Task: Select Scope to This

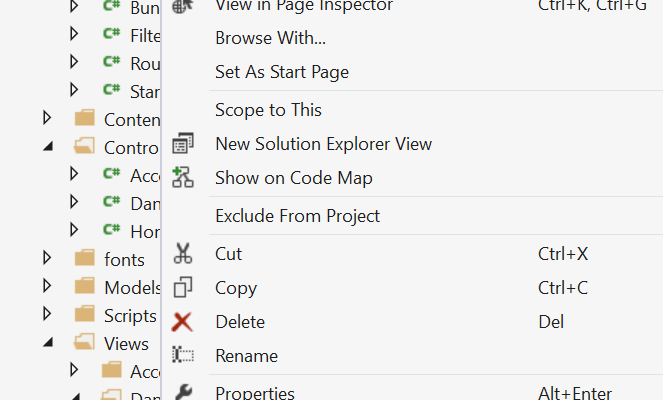Action: click(x=268, y=110)
